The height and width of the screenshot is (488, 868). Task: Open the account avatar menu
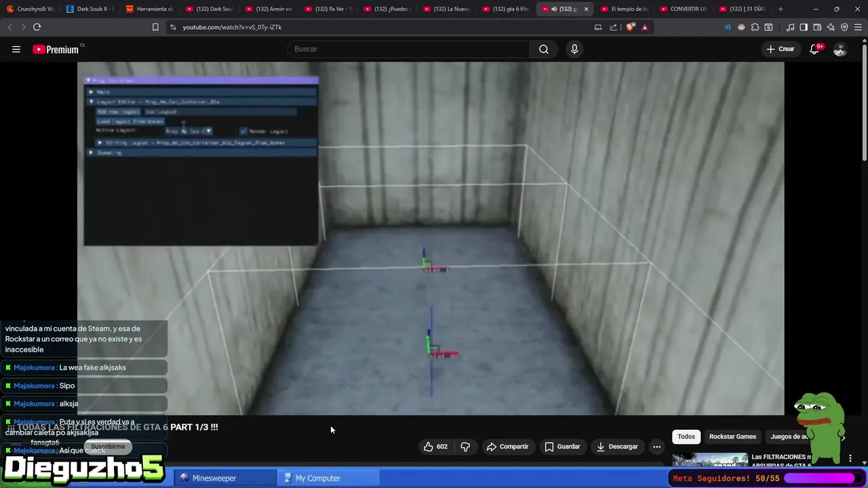[840, 49]
